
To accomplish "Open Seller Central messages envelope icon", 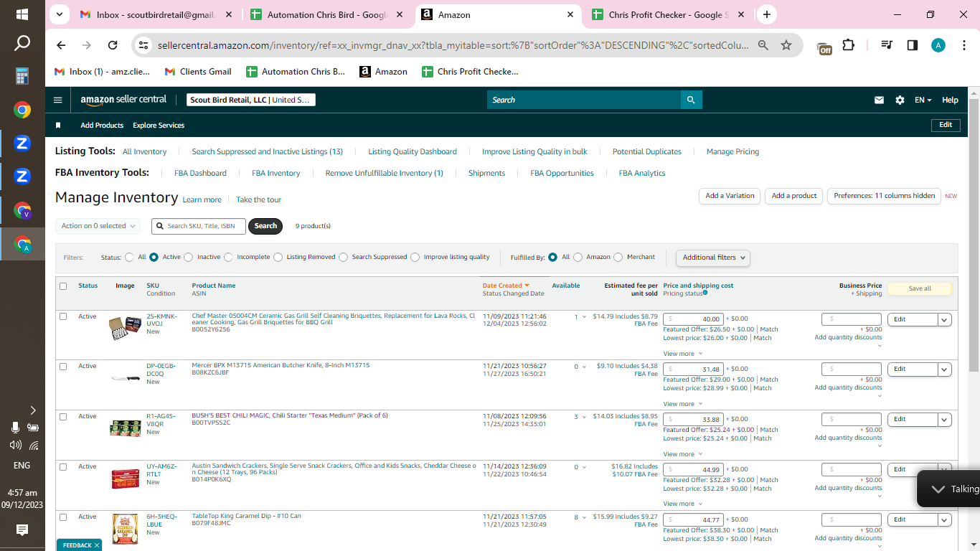I will tap(879, 100).
